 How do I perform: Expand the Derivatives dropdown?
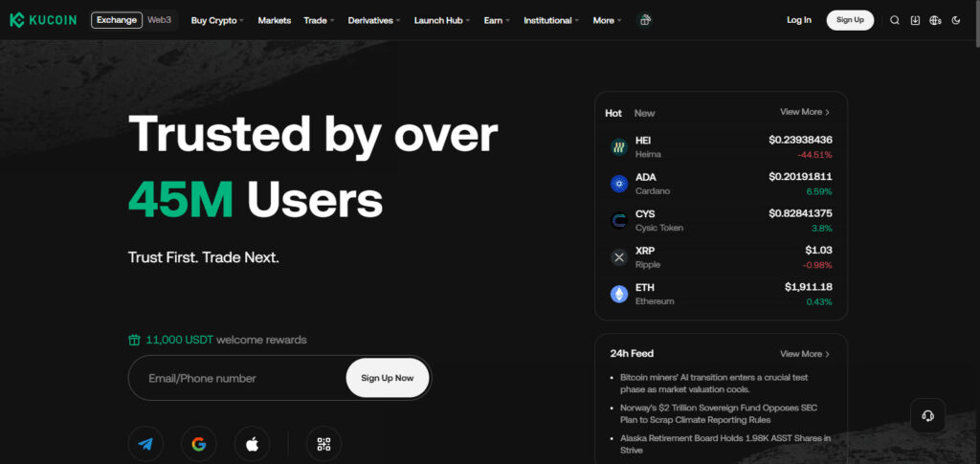coord(374,20)
